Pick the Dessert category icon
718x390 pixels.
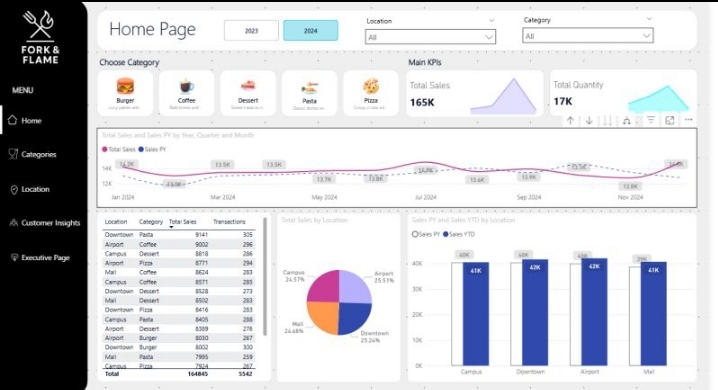pos(248,86)
